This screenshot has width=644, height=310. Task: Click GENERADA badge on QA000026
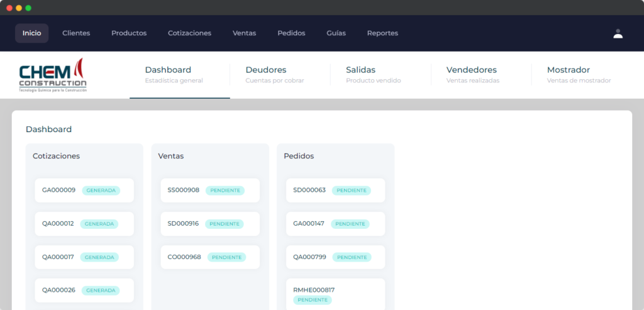tap(101, 291)
